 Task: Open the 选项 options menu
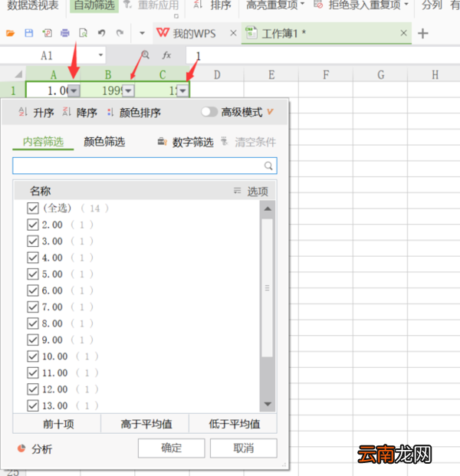251,192
